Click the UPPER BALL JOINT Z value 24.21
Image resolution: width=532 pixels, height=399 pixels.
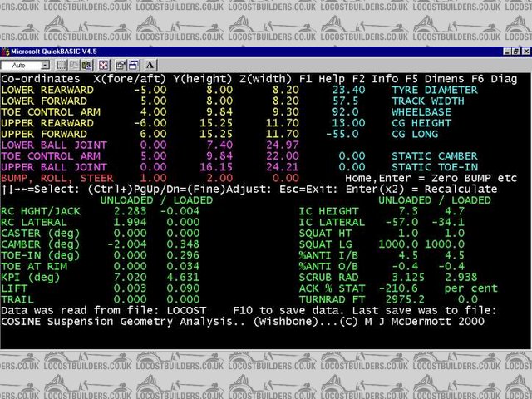[x=283, y=166]
